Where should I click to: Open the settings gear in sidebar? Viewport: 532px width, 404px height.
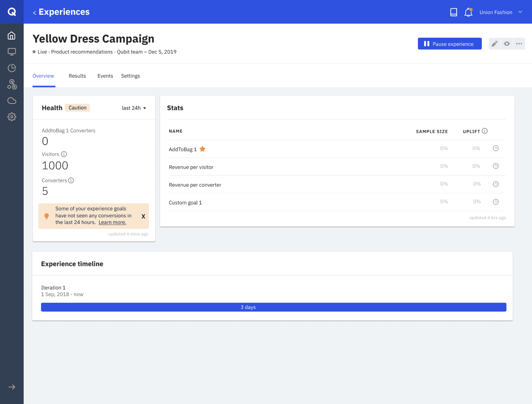11,117
